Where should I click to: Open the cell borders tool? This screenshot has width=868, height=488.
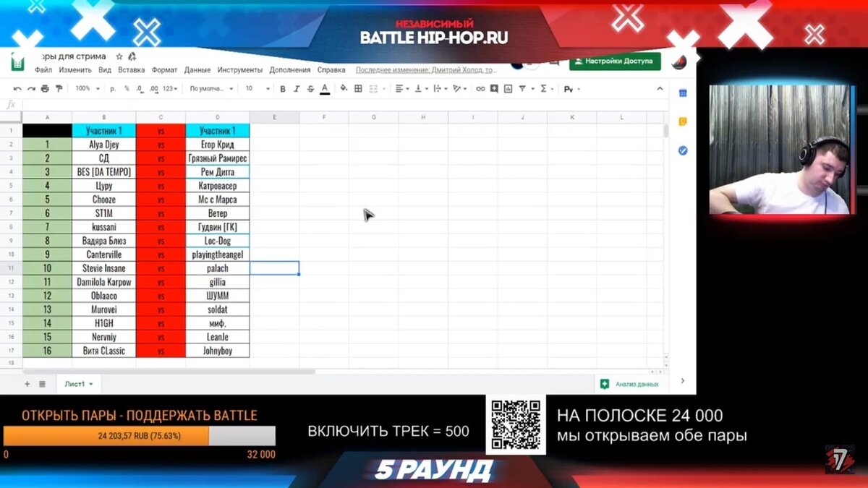(x=359, y=89)
